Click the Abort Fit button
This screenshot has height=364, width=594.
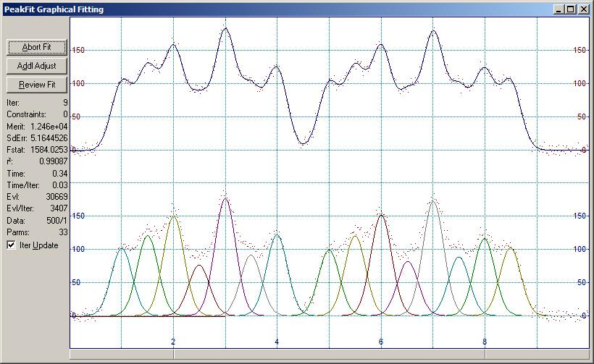pos(36,47)
